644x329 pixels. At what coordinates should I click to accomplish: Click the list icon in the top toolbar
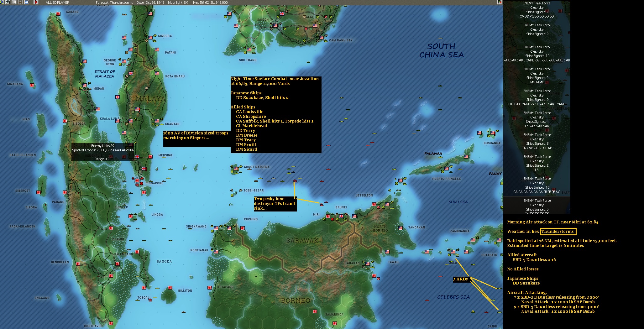[20, 2]
